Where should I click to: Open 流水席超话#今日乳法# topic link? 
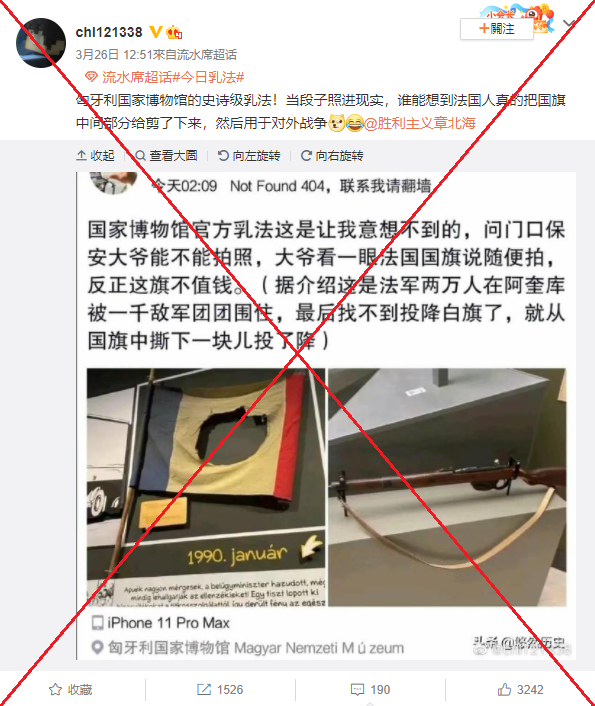point(173,77)
